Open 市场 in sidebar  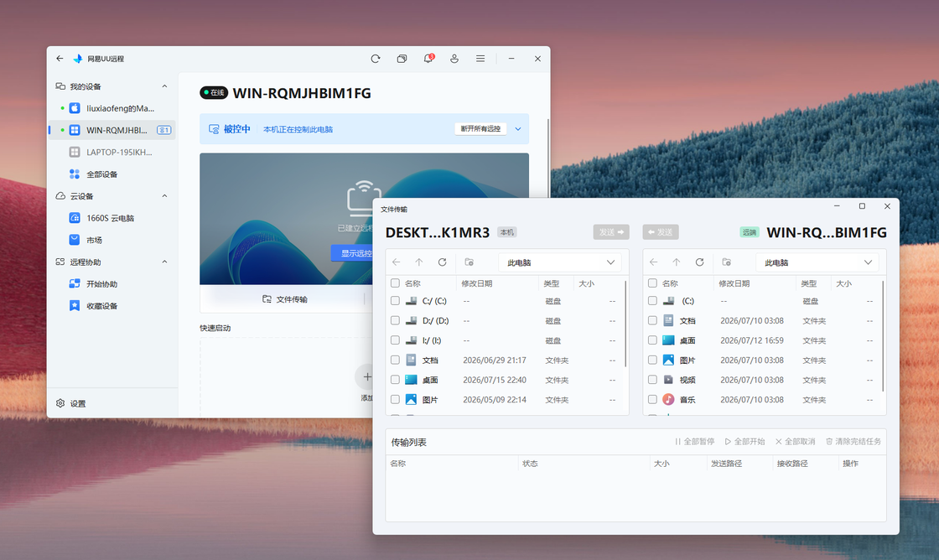[112, 240]
